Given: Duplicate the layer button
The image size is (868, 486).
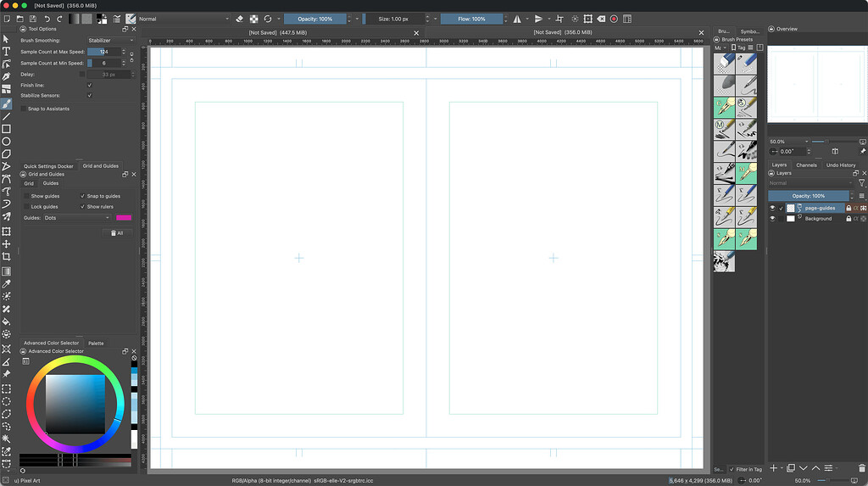Looking at the screenshot, I should coord(791,469).
